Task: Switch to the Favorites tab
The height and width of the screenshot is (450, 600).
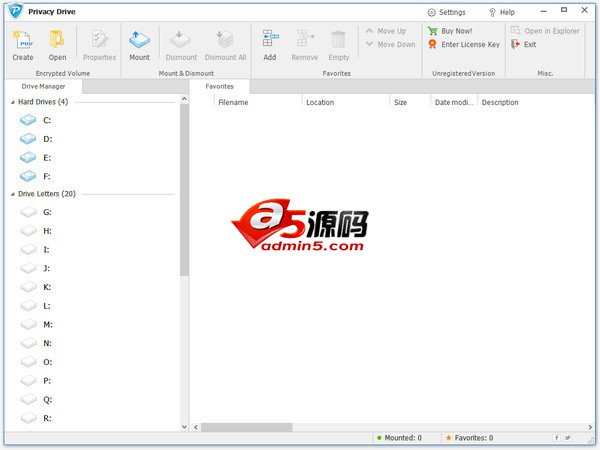Action: (x=219, y=86)
